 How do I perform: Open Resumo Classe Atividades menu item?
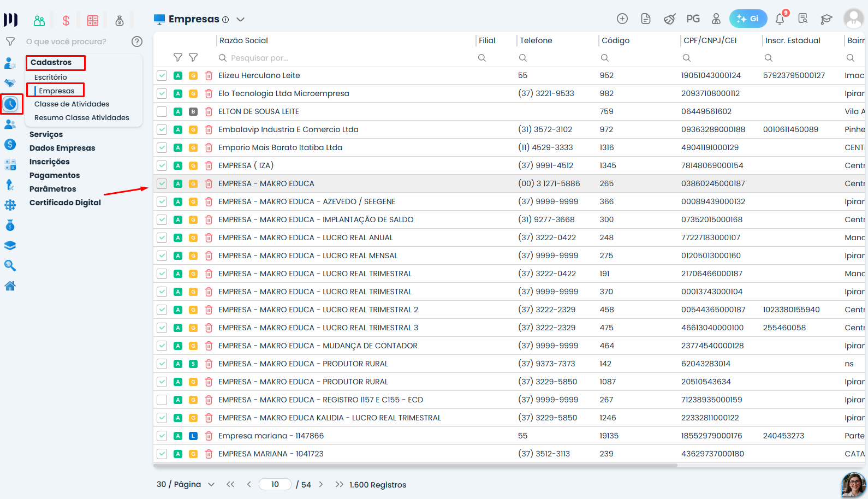(x=82, y=117)
